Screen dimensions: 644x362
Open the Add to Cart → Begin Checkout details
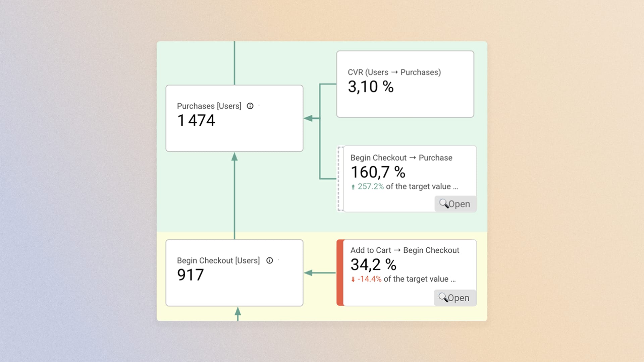455,298
